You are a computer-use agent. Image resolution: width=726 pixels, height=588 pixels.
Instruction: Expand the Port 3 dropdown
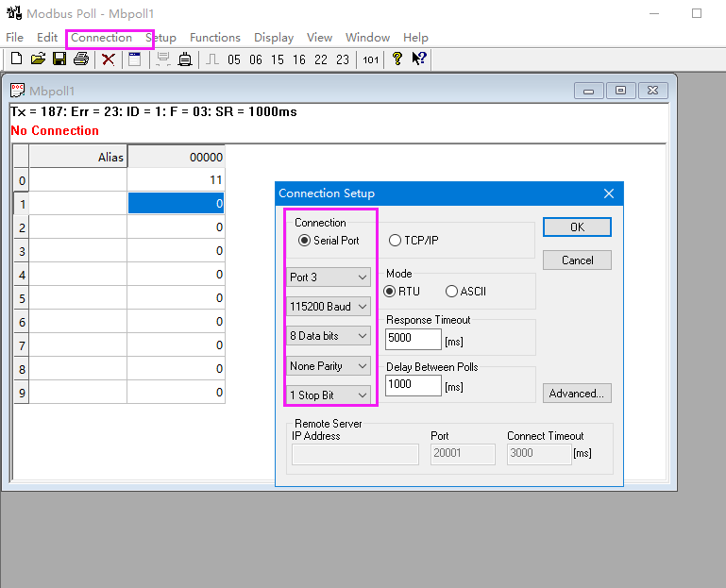[329, 277]
